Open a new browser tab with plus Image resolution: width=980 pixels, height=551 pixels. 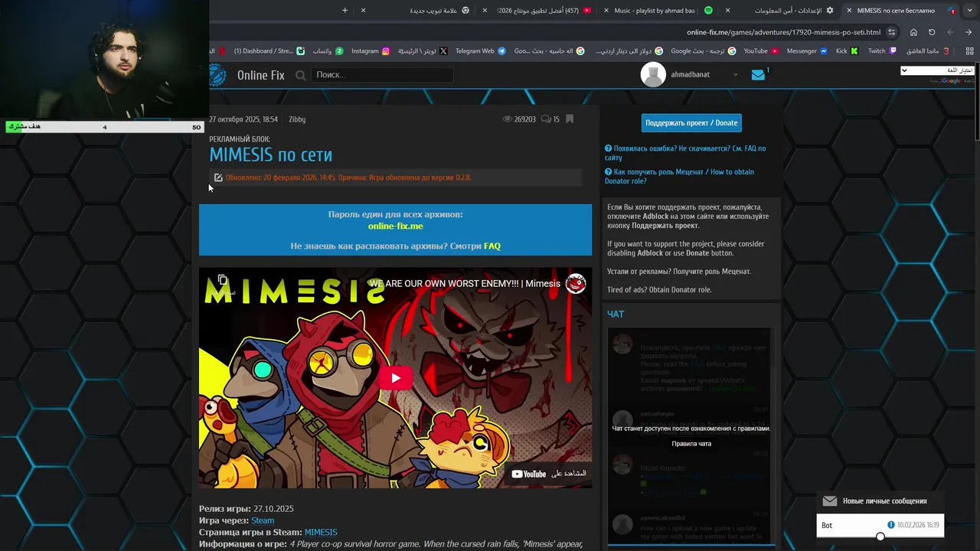[x=345, y=10]
